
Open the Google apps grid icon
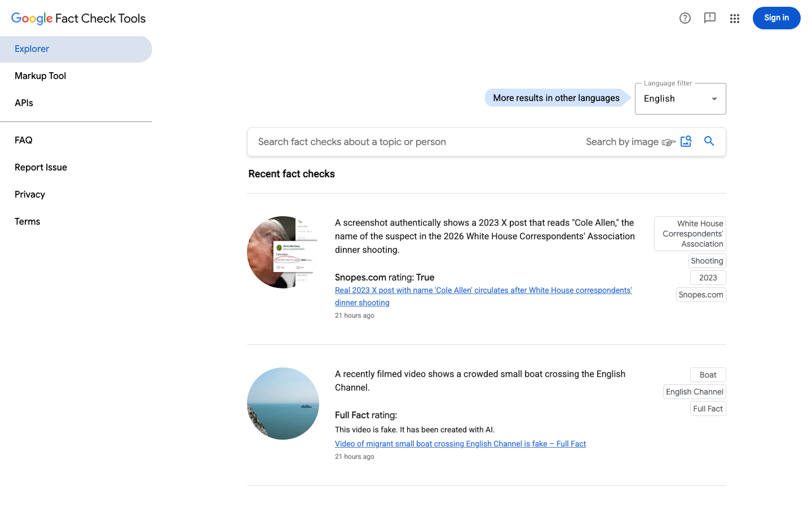(x=735, y=18)
